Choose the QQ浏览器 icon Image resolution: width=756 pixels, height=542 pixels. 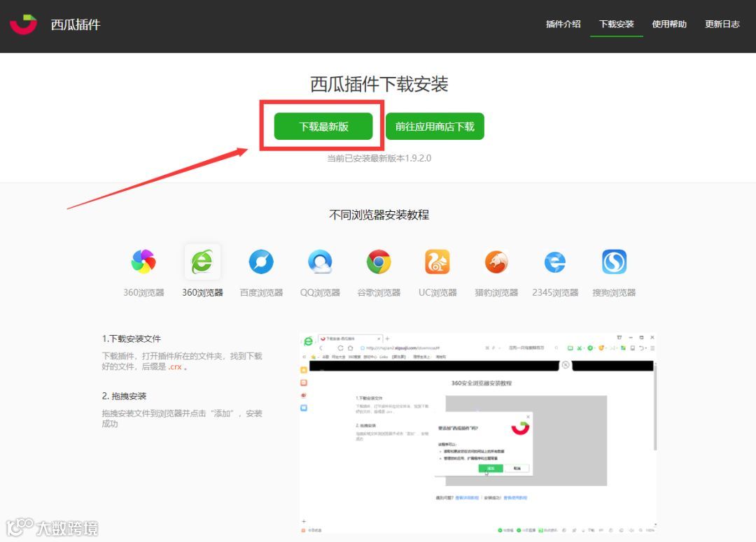(x=320, y=262)
